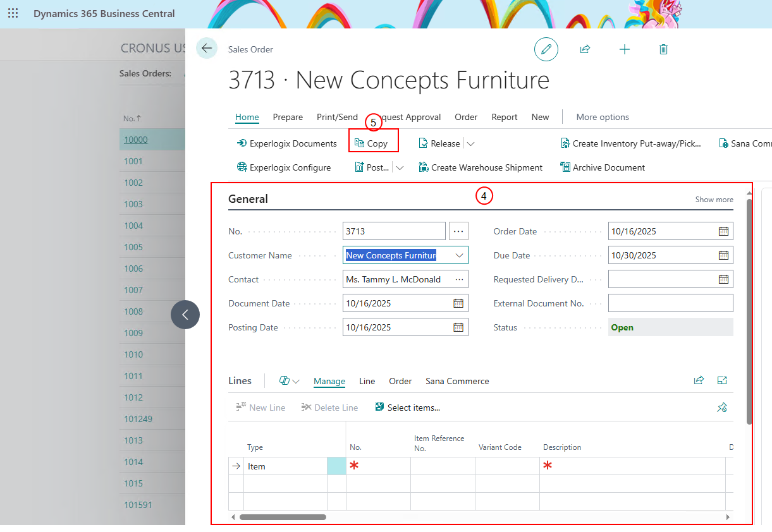Switch to the Prepare tab
This screenshot has height=532, width=772.
click(x=288, y=117)
